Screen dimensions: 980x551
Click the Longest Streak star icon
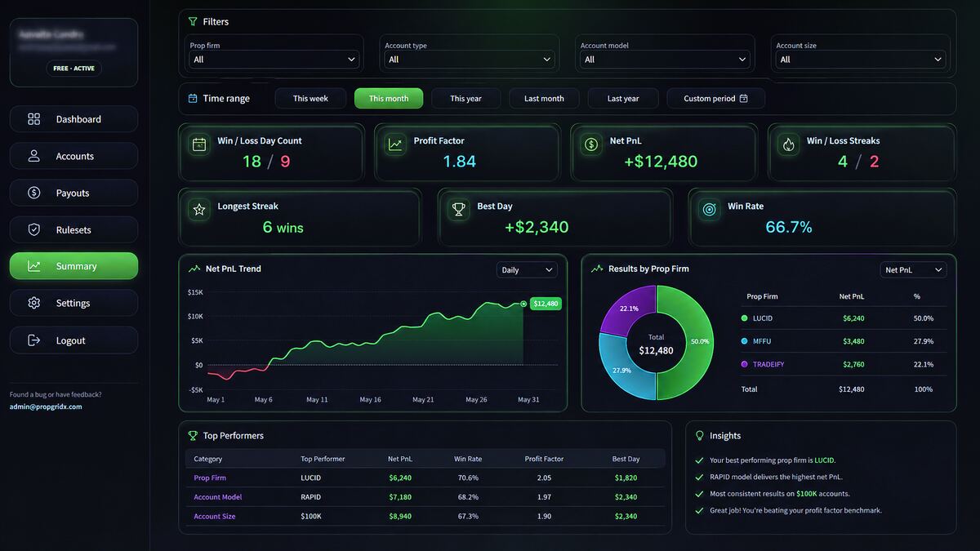[199, 210]
